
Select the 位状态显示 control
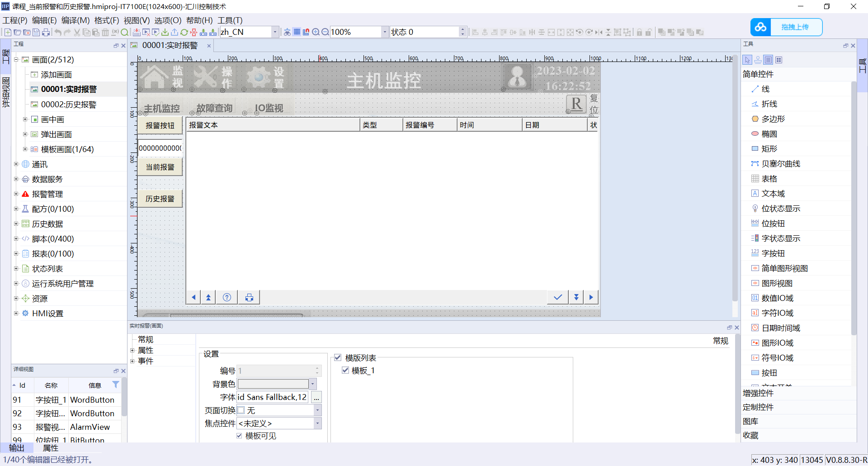781,209
